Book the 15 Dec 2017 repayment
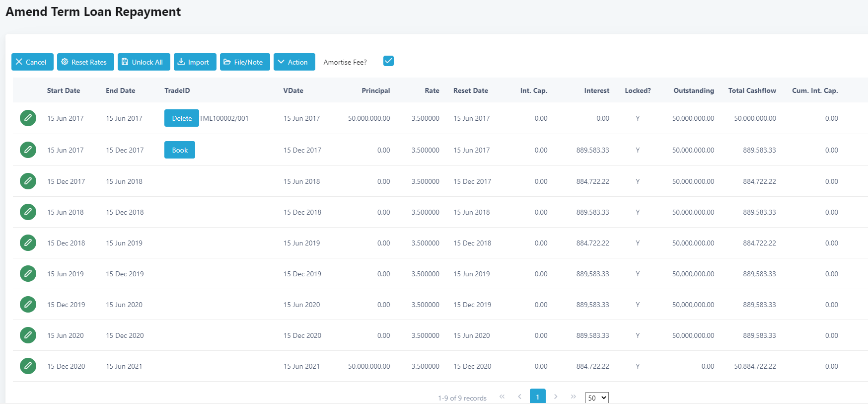The height and width of the screenshot is (404, 868). [x=179, y=150]
